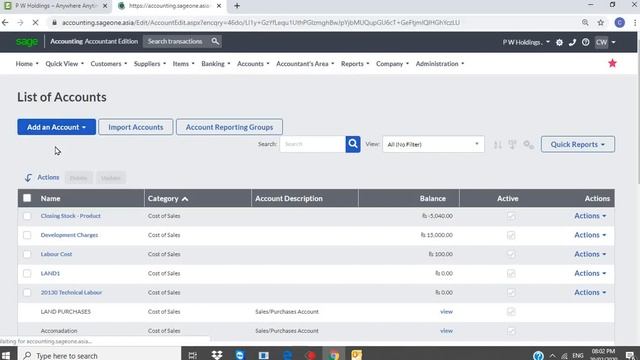Screen dimensions: 640x360
Task: Switch to the P W Holdings browser tab
Action: (x=55, y=6)
